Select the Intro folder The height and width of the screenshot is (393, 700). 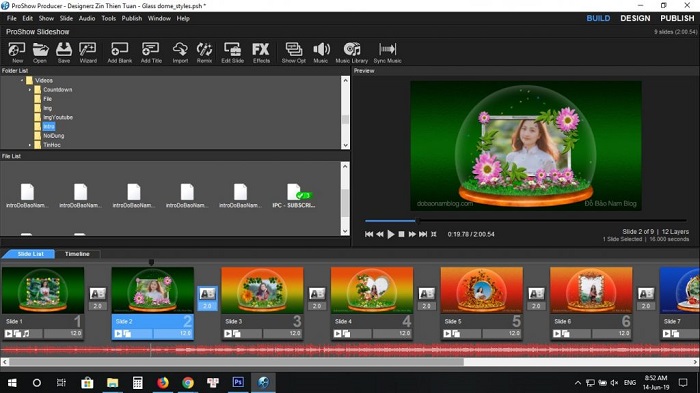coord(49,126)
